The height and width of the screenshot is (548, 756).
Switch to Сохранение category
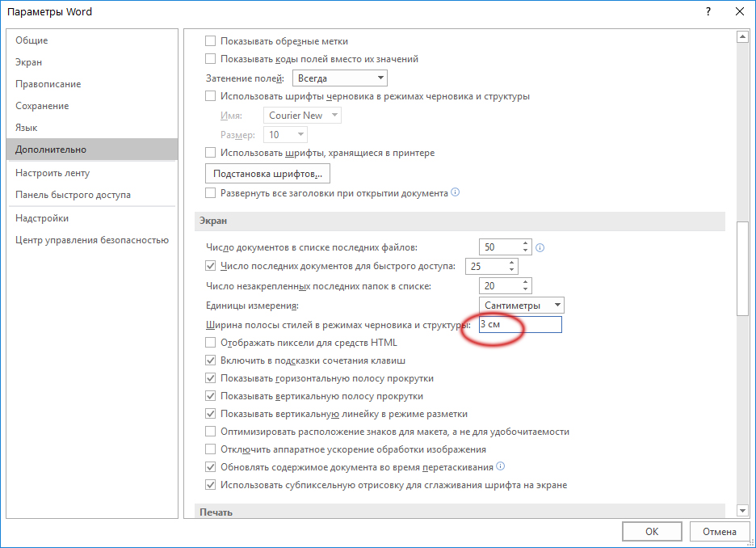pyautogui.click(x=92, y=106)
